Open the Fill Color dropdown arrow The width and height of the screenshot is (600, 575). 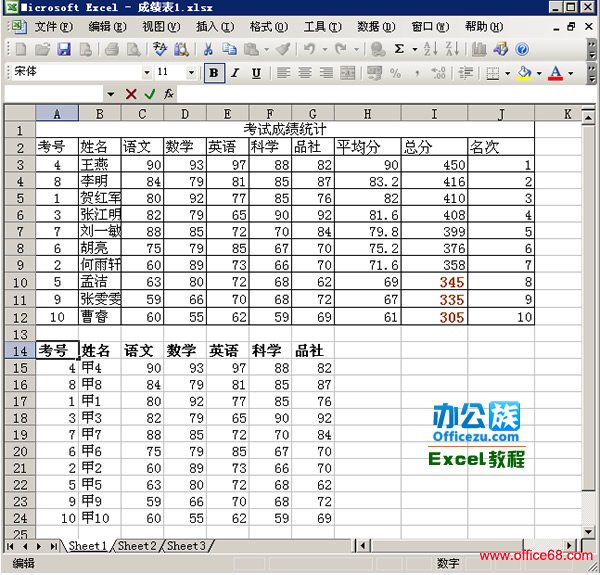539,73
